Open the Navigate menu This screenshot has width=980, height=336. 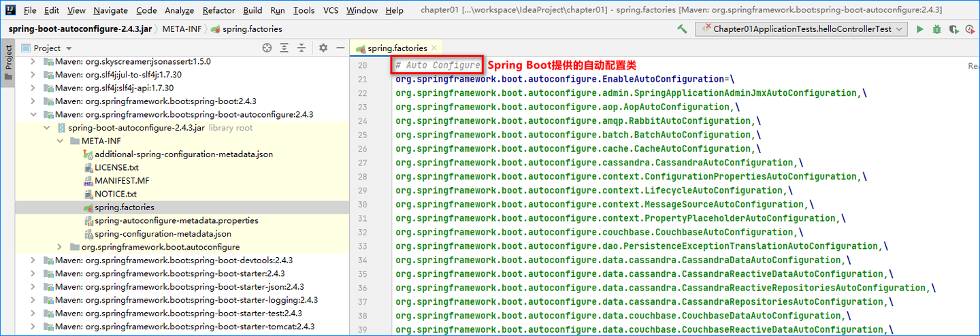110,10
